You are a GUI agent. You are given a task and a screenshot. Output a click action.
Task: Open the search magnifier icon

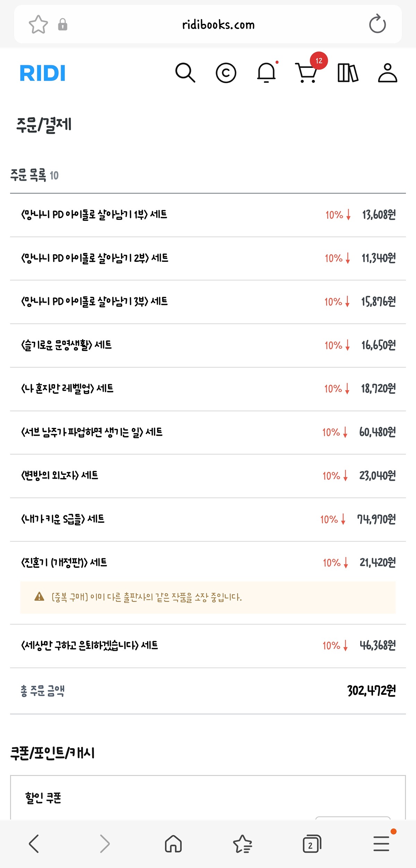(x=185, y=73)
